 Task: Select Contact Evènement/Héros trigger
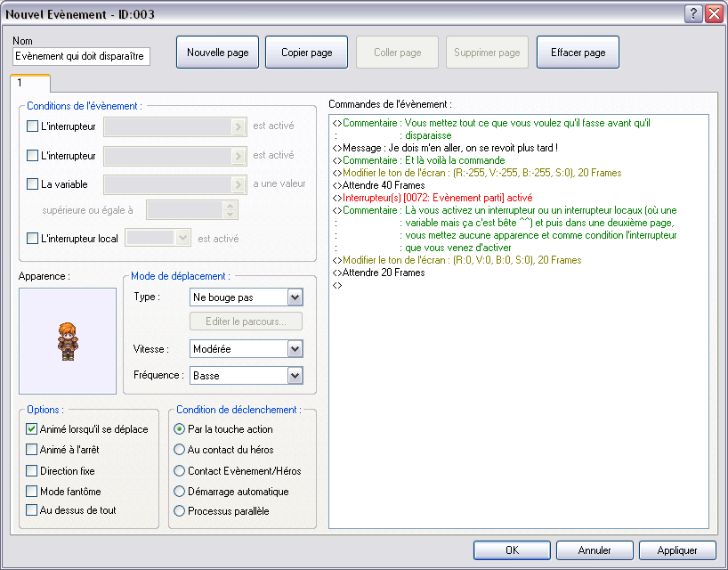(x=179, y=470)
